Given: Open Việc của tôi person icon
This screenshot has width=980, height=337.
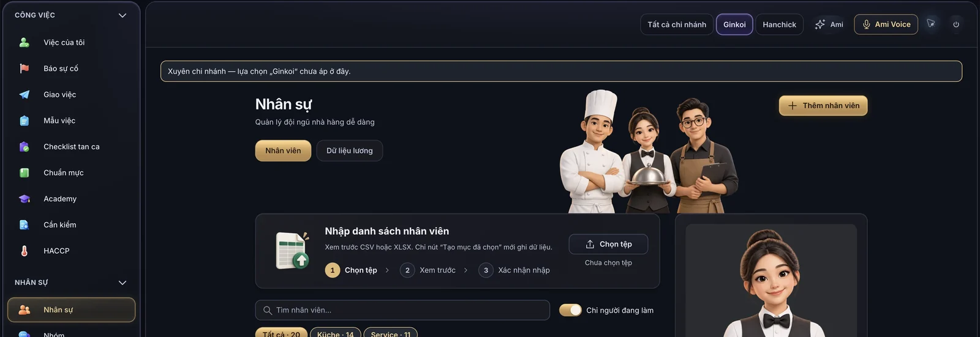Looking at the screenshot, I should 24,42.
